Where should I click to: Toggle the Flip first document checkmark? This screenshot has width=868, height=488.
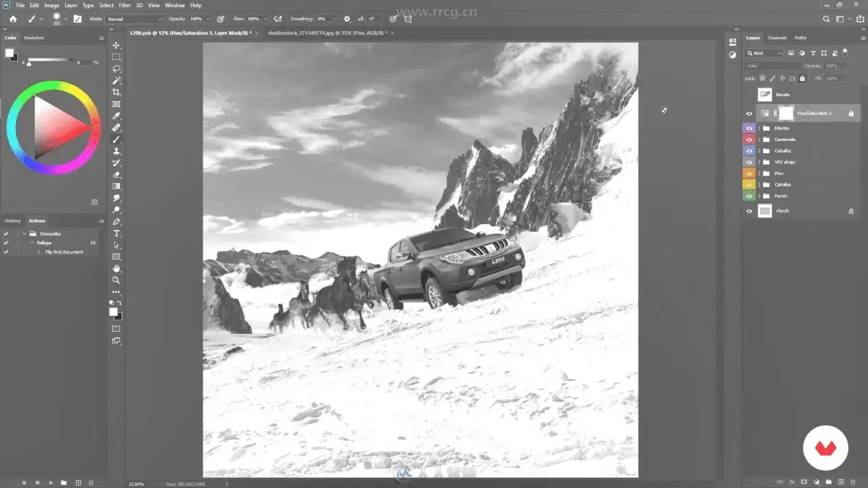pyautogui.click(x=6, y=252)
